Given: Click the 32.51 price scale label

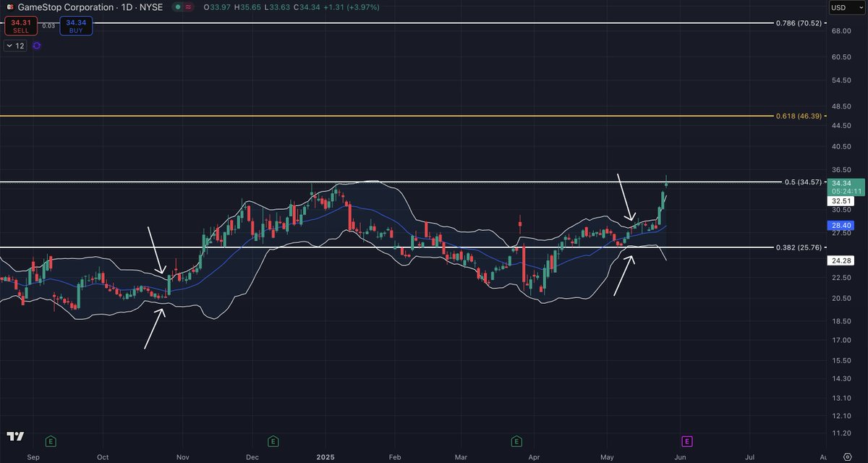Looking at the screenshot, I should tap(841, 200).
